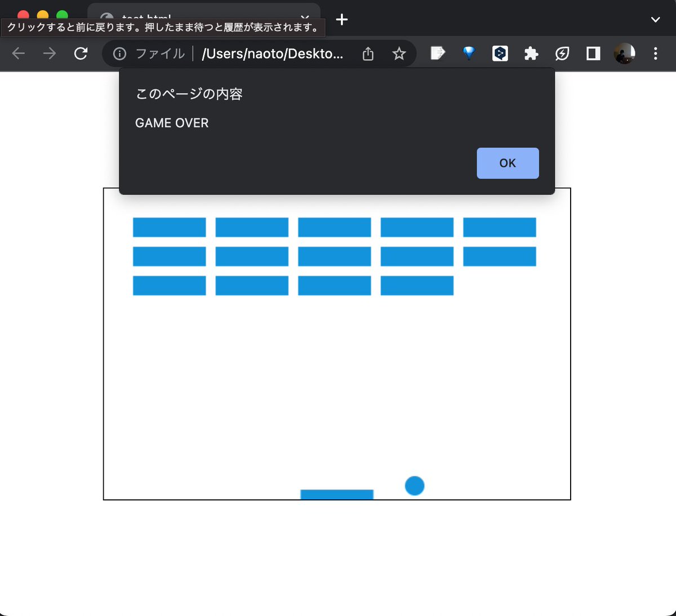
Task: Open the white note-tag extension icon
Action: tap(437, 54)
